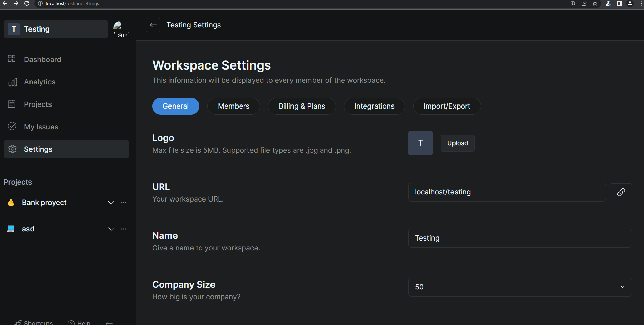The width and height of the screenshot is (644, 325).
Task: Click the three-dot menu for asd project
Action: pyautogui.click(x=123, y=229)
